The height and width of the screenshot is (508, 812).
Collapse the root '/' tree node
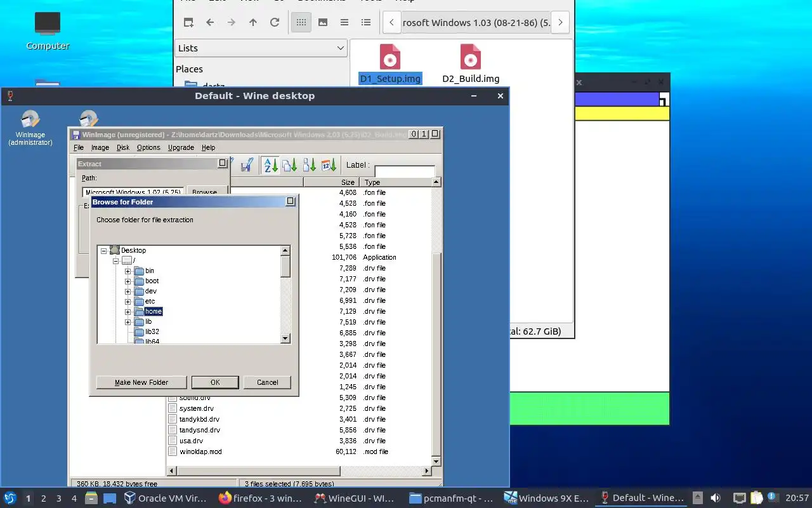click(115, 261)
